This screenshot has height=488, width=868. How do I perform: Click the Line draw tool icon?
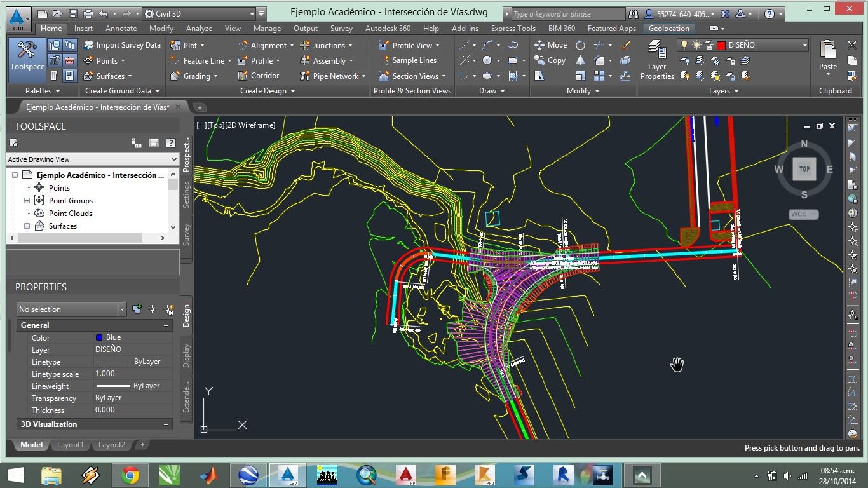[465, 45]
